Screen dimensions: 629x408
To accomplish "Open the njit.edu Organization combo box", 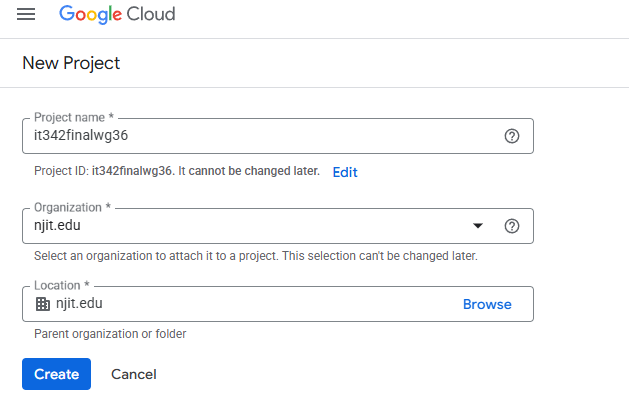I will (250, 226).
